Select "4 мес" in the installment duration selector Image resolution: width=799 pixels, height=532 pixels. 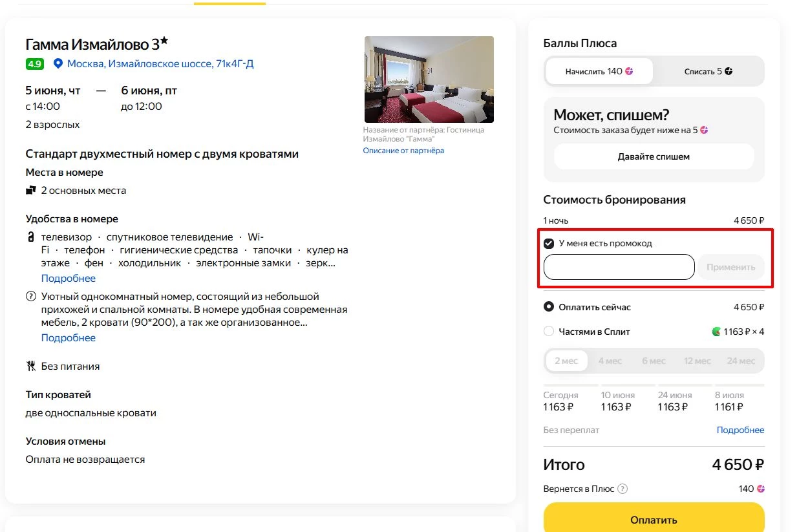coord(610,361)
